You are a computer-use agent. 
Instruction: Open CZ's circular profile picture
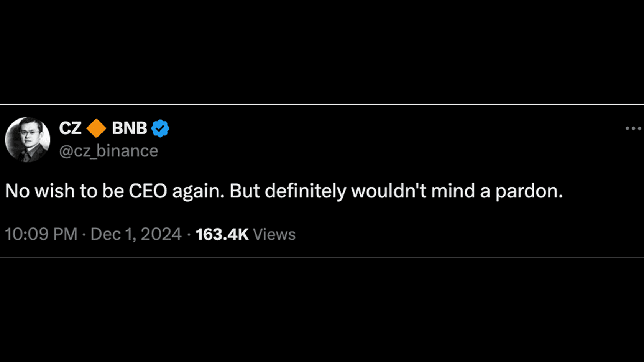[x=28, y=140]
